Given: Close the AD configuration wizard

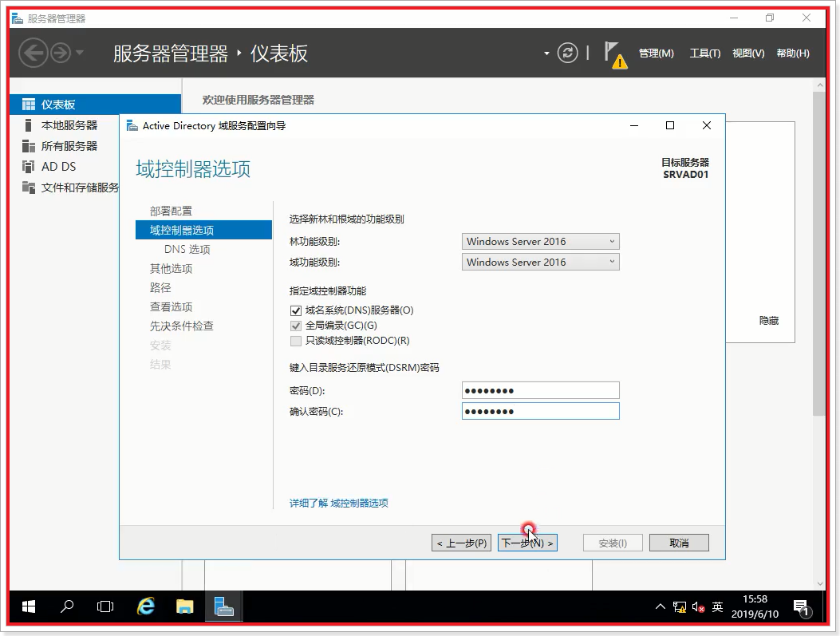Looking at the screenshot, I should click(x=707, y=125).
